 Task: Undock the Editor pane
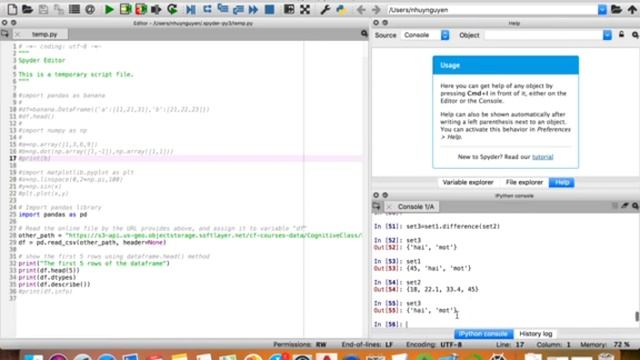[13, 23]
